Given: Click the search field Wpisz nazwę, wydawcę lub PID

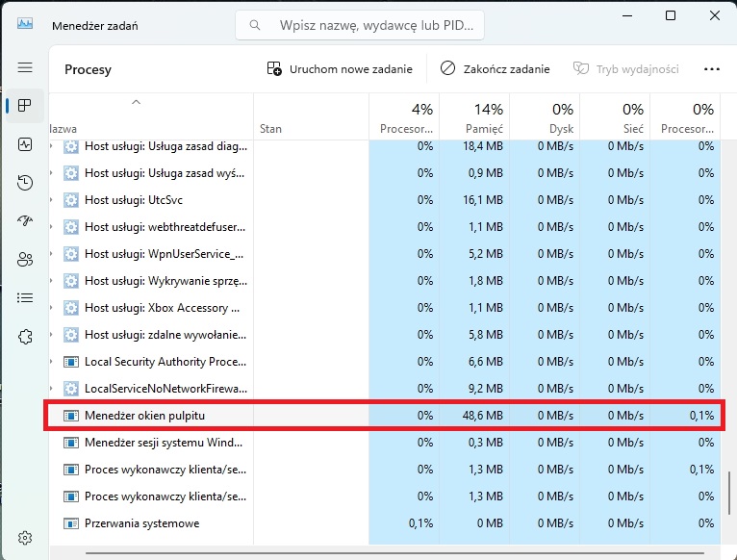Looking at the screenshot, I should pyautogui.click(x=360, y=25).
